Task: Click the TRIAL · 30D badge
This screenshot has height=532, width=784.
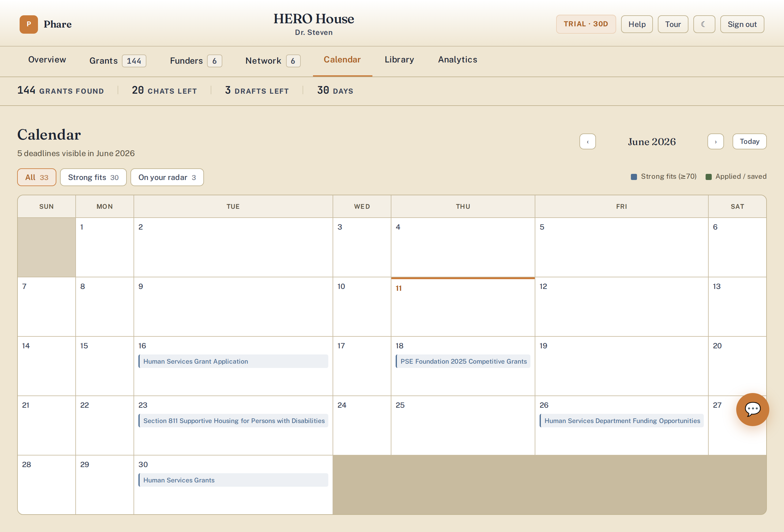Action: [x=586, y=24]
